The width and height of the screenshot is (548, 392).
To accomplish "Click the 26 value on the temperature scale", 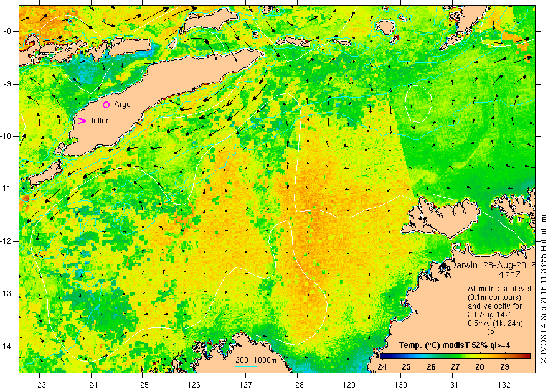I will point(431,367).
